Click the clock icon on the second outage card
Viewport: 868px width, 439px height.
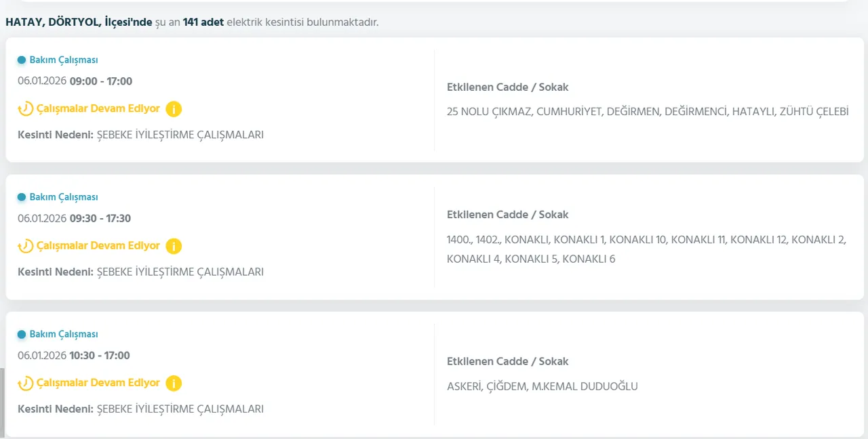26,246
